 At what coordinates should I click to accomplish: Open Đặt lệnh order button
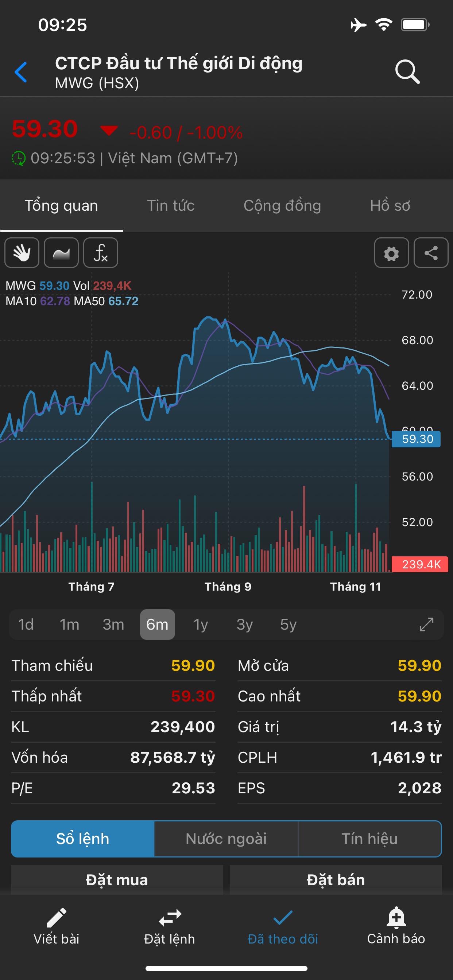[x=169, y=926]
